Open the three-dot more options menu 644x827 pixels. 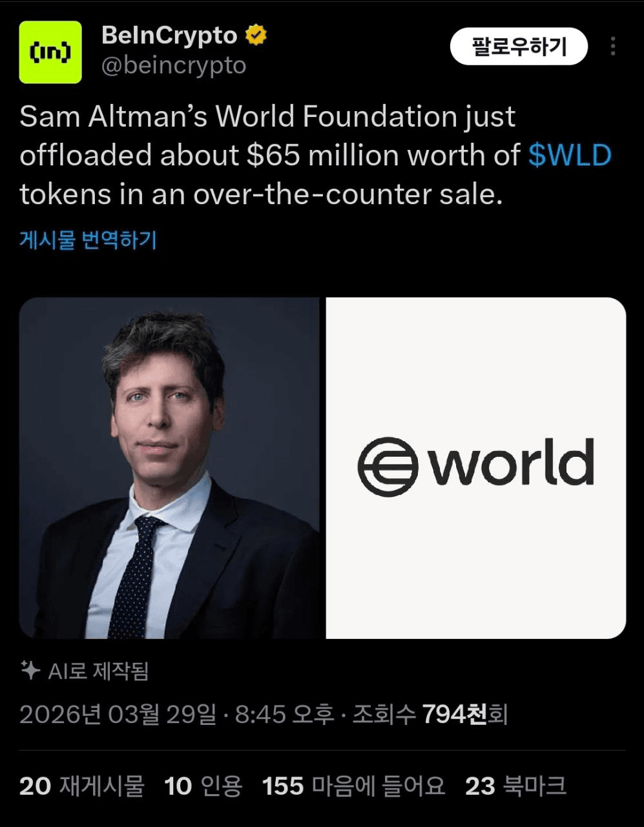(x=612, y=47)
